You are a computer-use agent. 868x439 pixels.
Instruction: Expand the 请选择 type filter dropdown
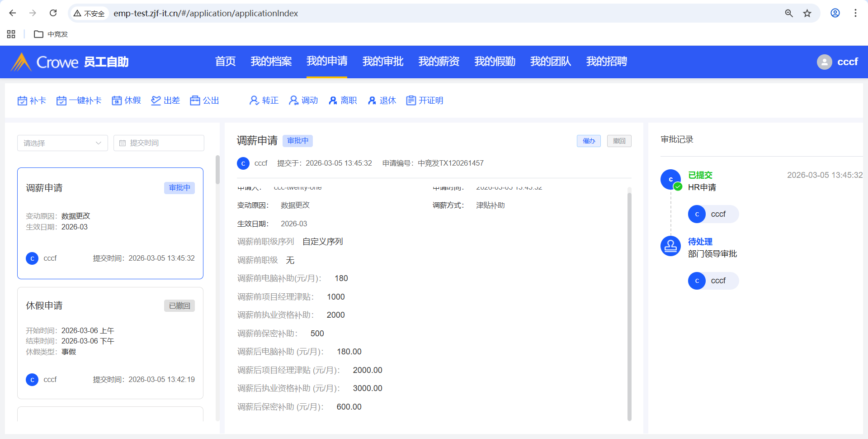click(62, 143)
